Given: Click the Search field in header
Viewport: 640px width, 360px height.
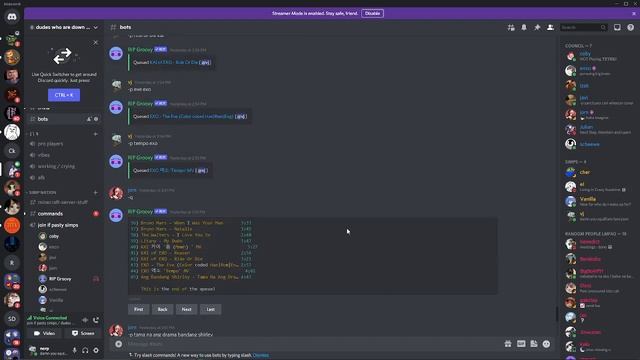Looking at the screenshot, I should click(584, 27).
